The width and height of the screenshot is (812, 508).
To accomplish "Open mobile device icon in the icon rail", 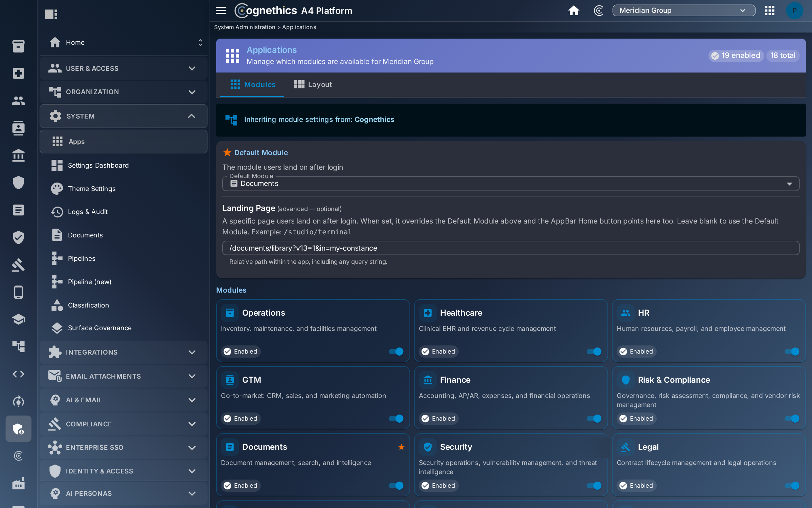I will pos(18,292).
